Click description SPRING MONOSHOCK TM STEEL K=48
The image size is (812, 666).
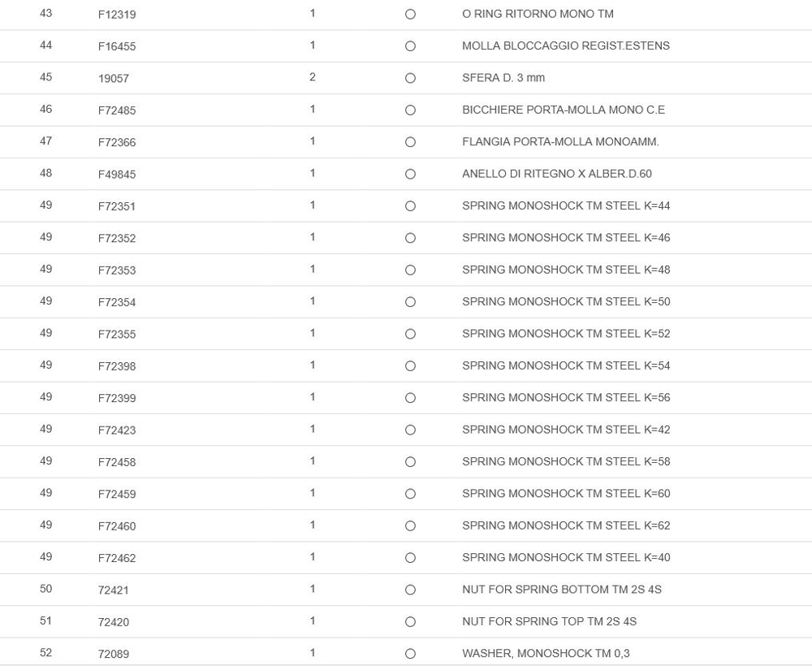click(566, 270)
